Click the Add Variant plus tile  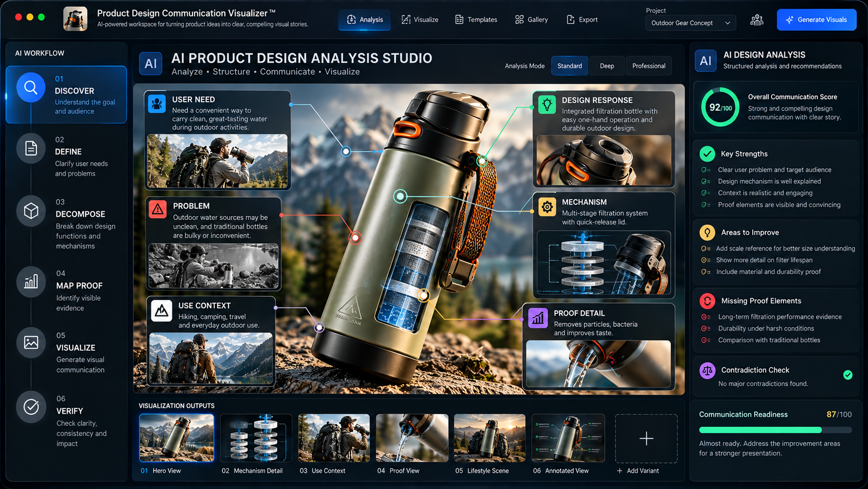[646, 439]
